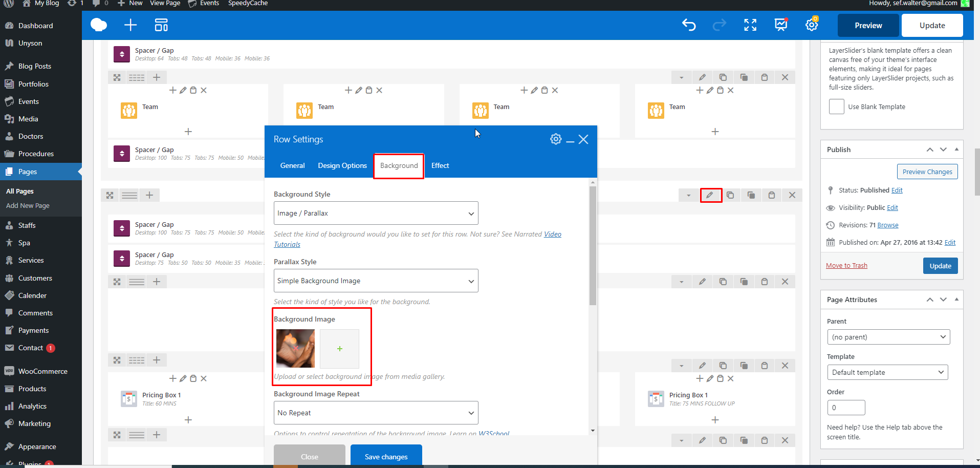This screenshot has height=468, width=980.
Task: Click the Preview button in toolbar
Action: (x=868, y=25)
